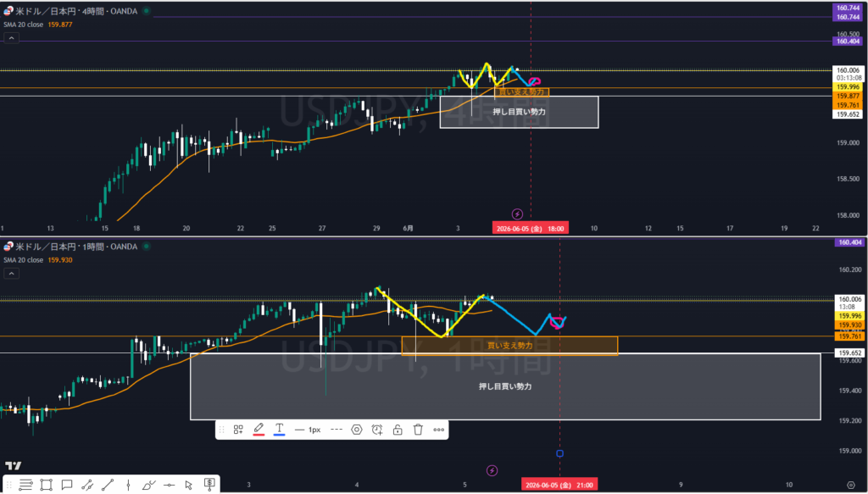Select the Rectangle drawing tool

(x=46, y=486)
